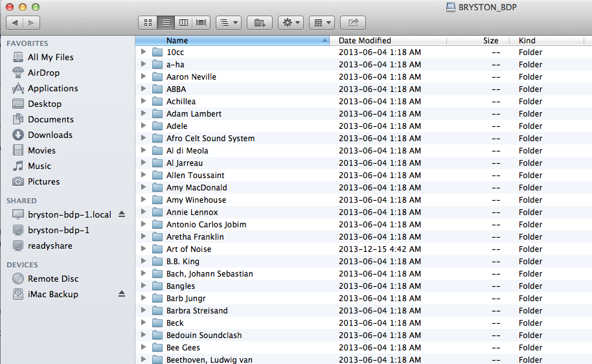Expand the 10cc folder

click(x=144, y=52)
